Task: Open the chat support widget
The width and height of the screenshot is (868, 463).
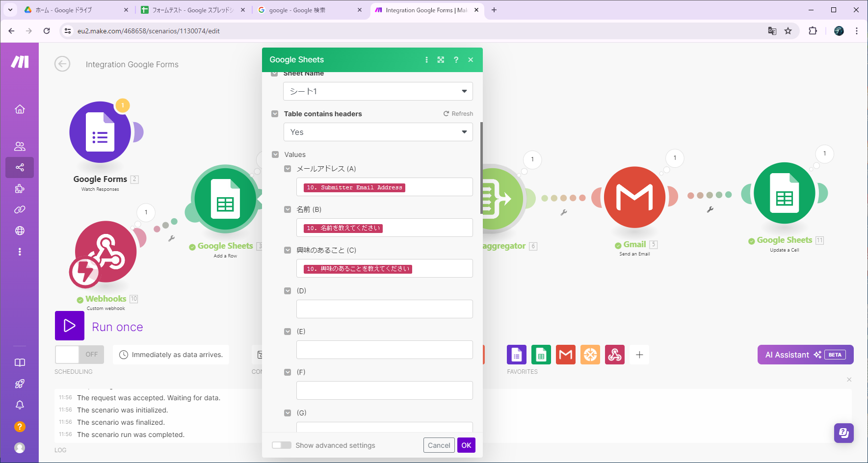Action: pyautogui.click(x=844, y=433)
